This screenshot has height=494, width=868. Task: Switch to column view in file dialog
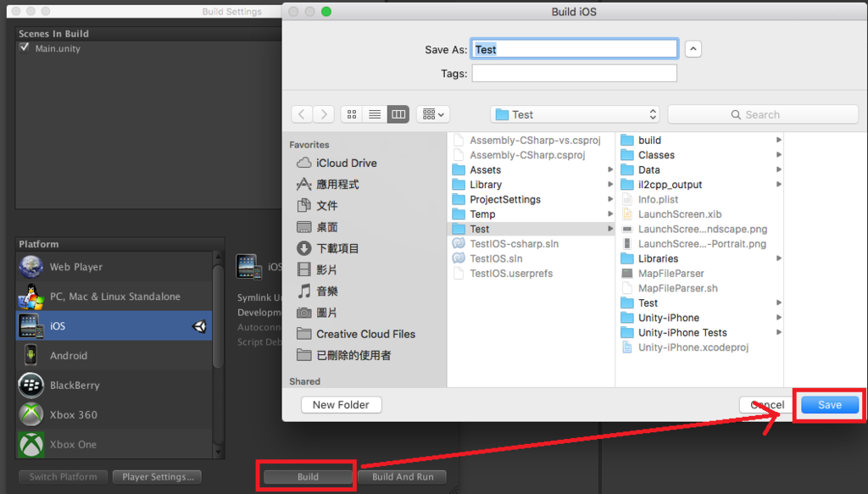[x=398, y=114]
